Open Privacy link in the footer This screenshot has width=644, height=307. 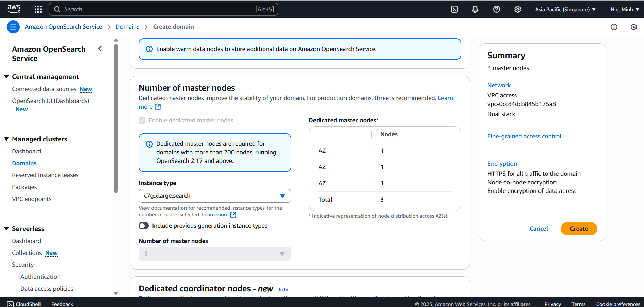coord(552,304)
